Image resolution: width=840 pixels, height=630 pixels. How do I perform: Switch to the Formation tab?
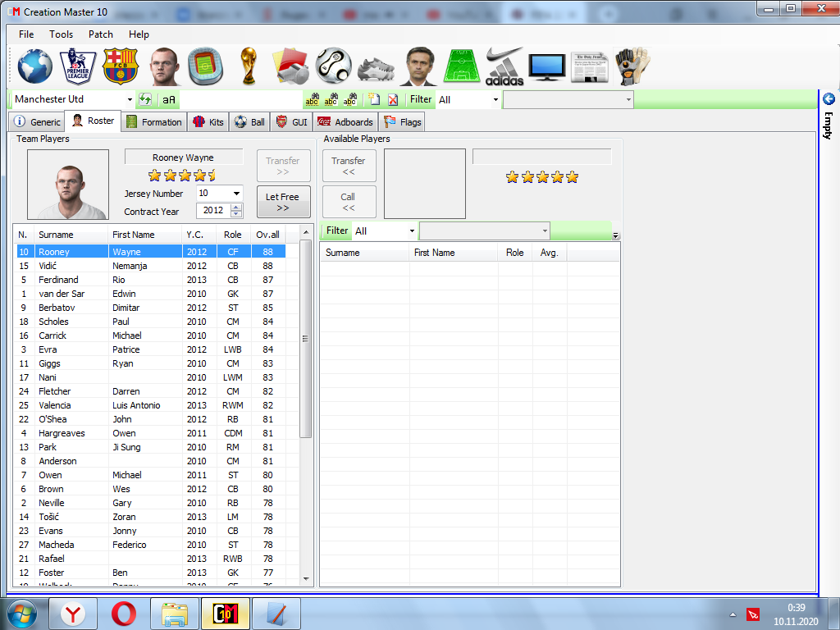pos(154,122)
